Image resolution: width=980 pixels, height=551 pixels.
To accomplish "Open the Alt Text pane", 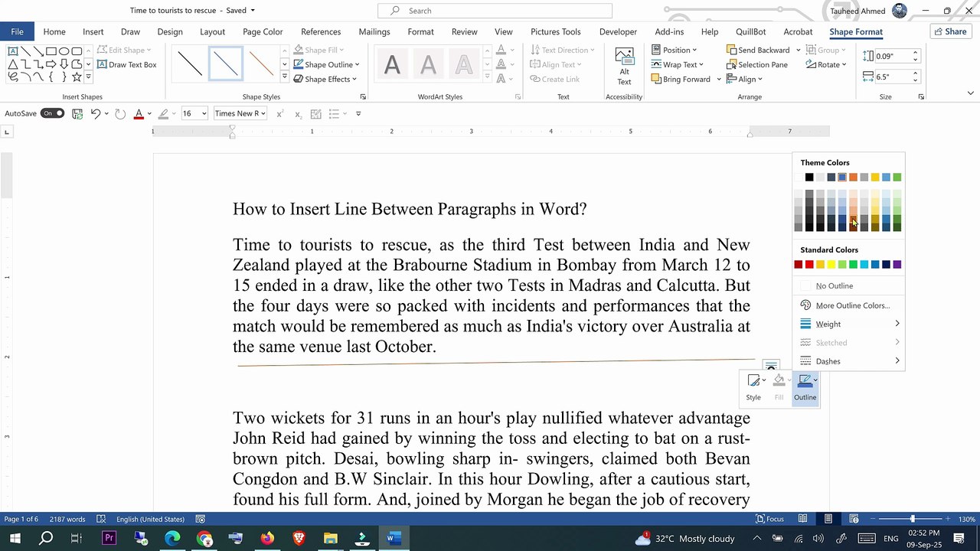I will point(624,66).
